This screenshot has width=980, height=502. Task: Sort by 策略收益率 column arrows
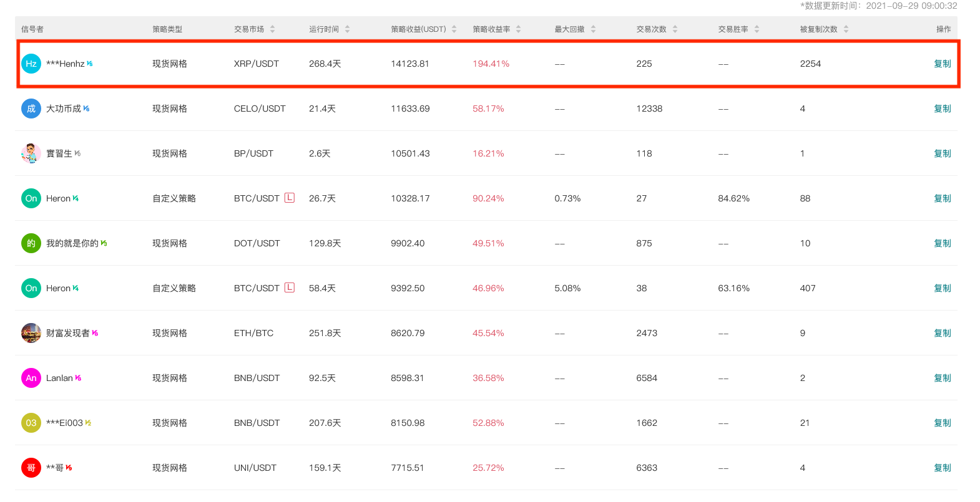tap(519, 29)
